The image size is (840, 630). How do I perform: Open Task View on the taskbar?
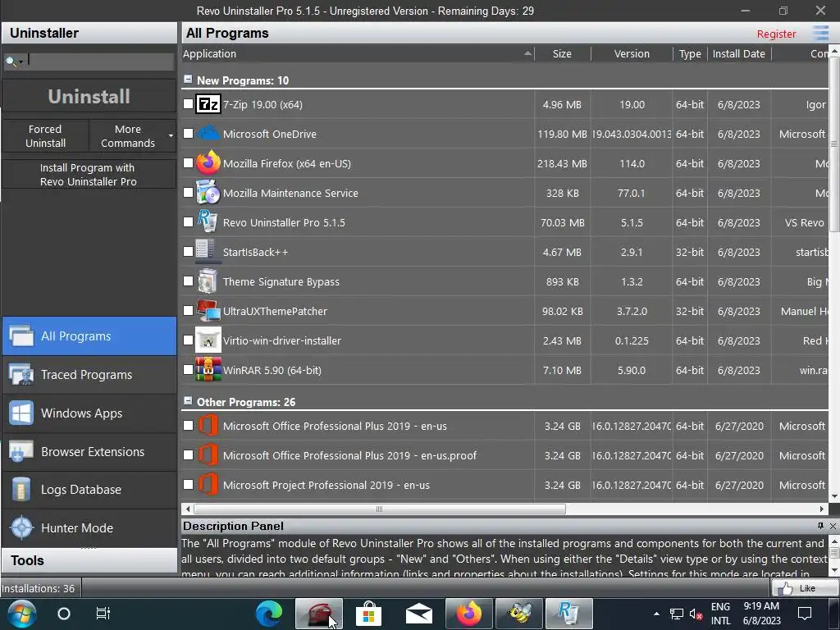[x=103, y=614]
